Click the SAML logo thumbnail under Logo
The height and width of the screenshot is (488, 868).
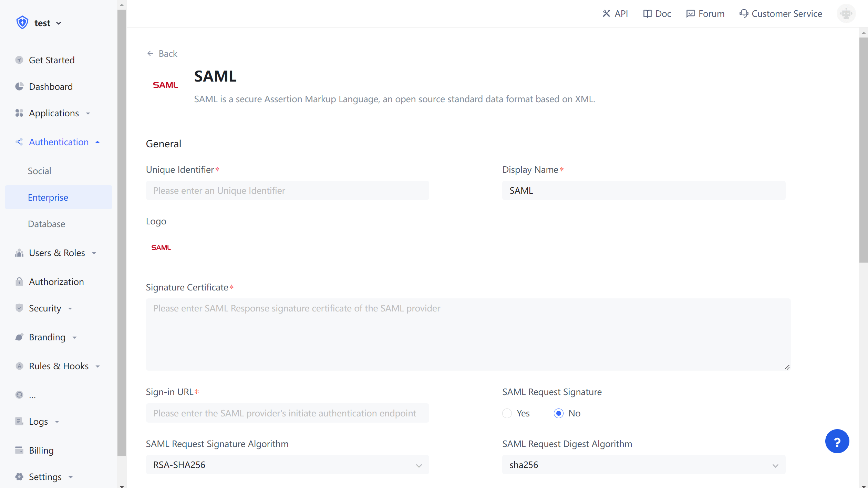point(161,247)
